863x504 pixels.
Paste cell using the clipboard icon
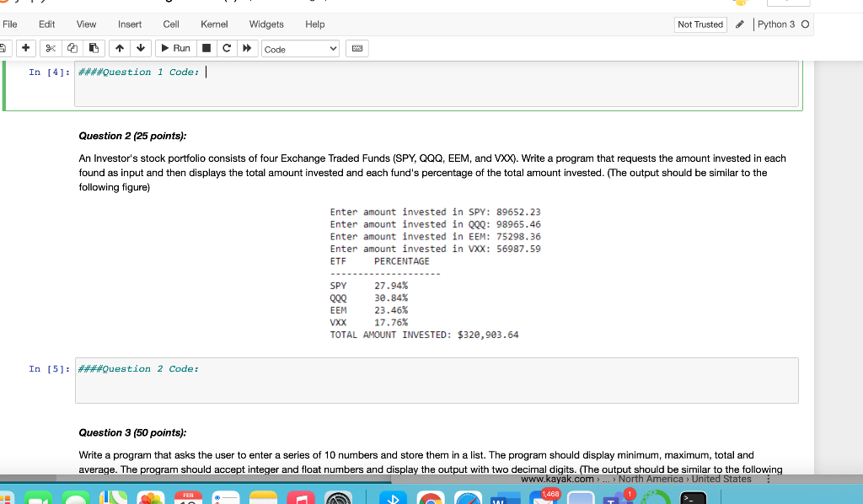click(94, 48)
